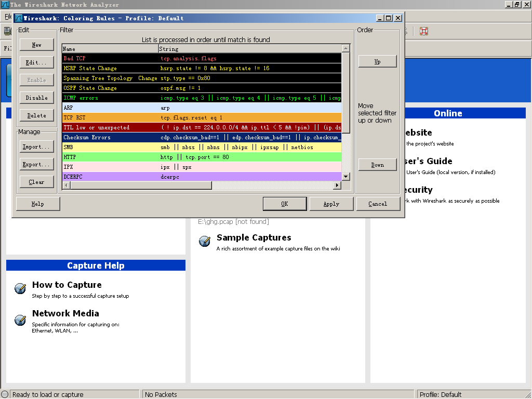Open the Edit... button for the rule
Image resolution: width=532 pixels, height=399 pixels.
[x=37, y=62]
